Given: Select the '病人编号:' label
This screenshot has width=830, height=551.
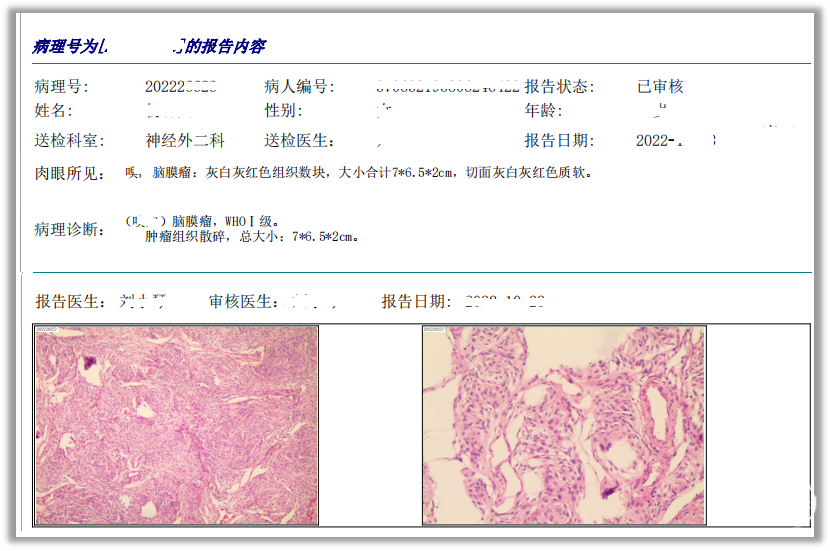Looking at the screenshot, I should coord(300,86).
